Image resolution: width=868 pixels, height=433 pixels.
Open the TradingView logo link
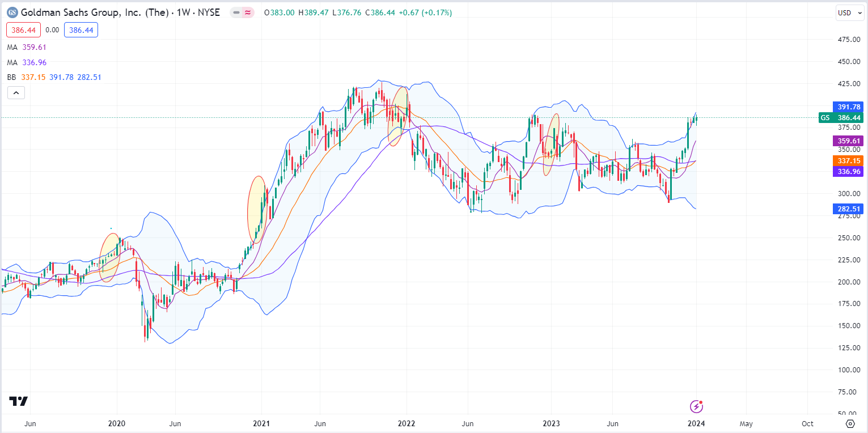click(18, 401)
